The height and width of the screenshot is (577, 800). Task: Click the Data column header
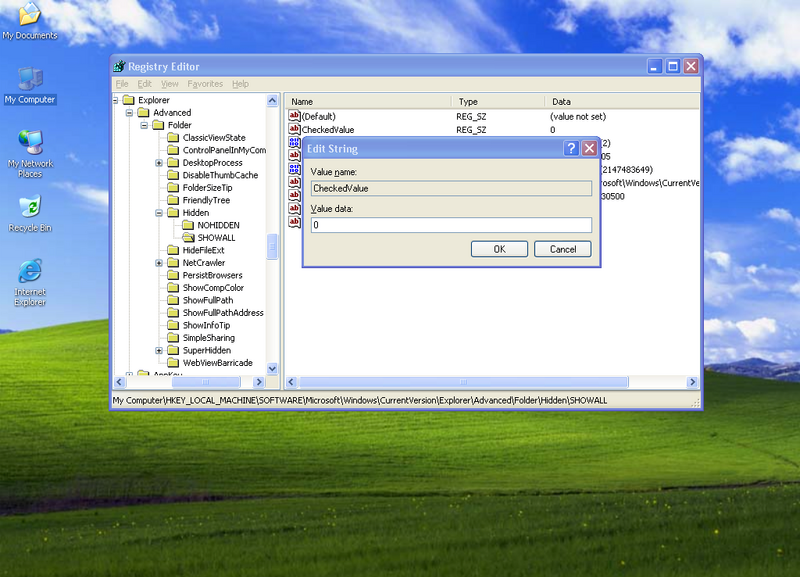[622, 102]
